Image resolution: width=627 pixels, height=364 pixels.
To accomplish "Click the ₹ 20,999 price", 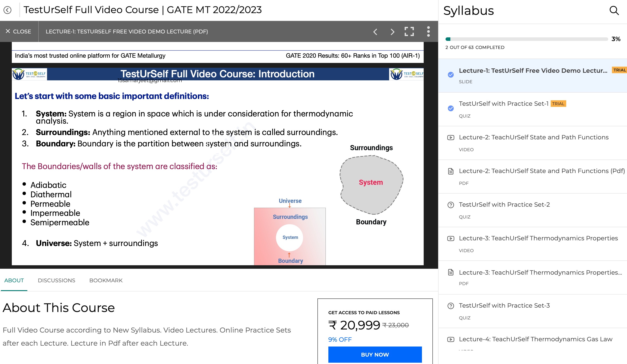I will (x=354, y=325).
